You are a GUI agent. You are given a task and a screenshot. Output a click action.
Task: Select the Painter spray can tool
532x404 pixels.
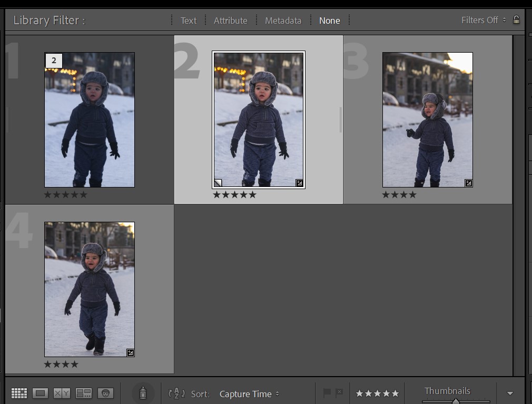[x=142, y=393]
